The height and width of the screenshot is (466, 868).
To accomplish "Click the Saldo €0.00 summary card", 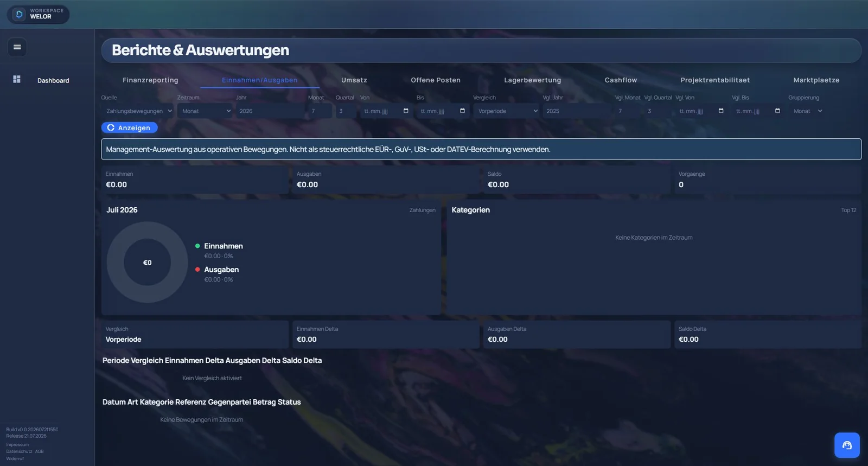I will click(x=577, y=180).
